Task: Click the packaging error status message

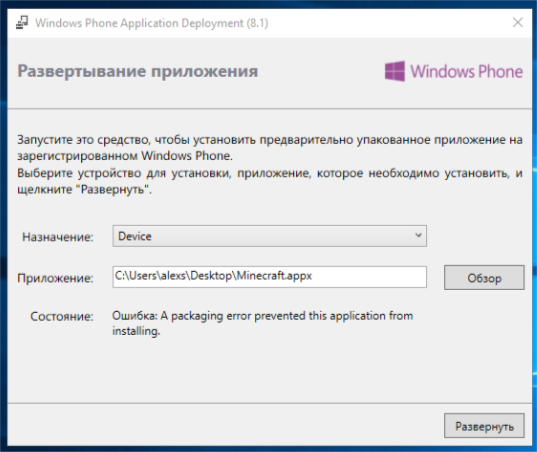Action: (262, 323)
